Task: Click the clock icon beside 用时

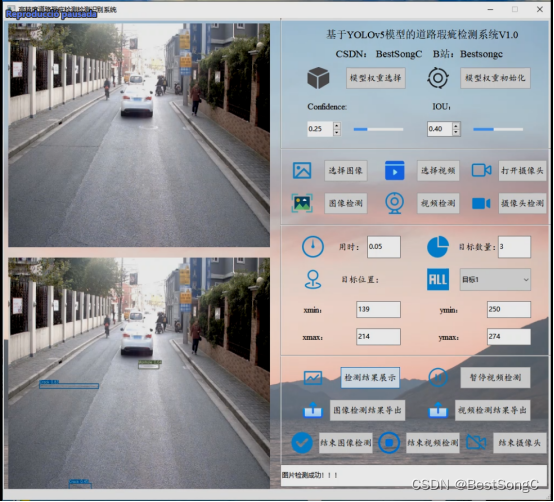Action: 313,247
